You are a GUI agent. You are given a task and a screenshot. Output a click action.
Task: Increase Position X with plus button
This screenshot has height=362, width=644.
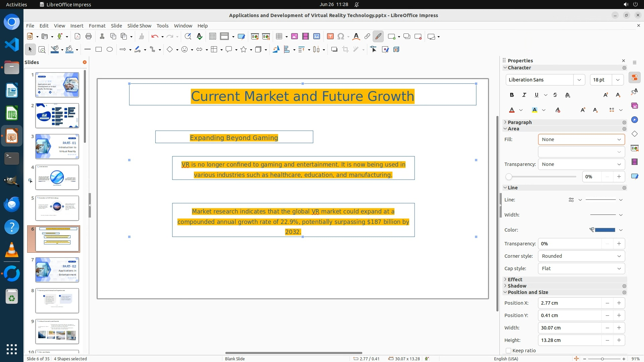tap(619, 303)
